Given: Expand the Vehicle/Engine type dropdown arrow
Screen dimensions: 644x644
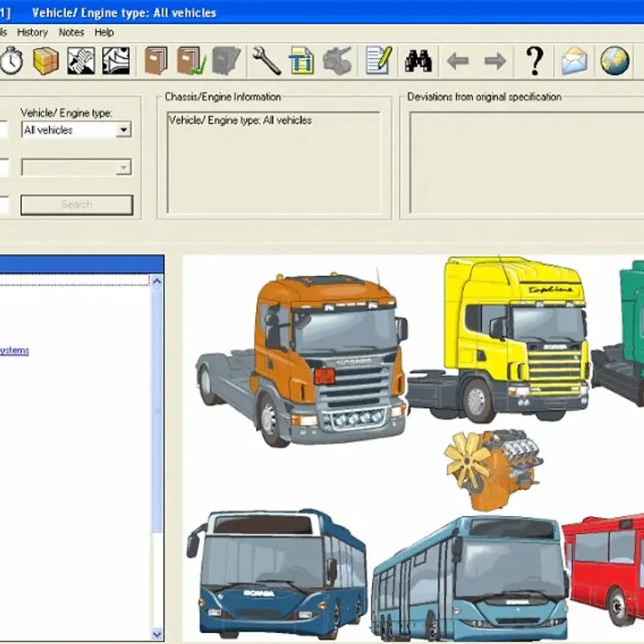Looking at the screenshot, I should tap(123, 130).
